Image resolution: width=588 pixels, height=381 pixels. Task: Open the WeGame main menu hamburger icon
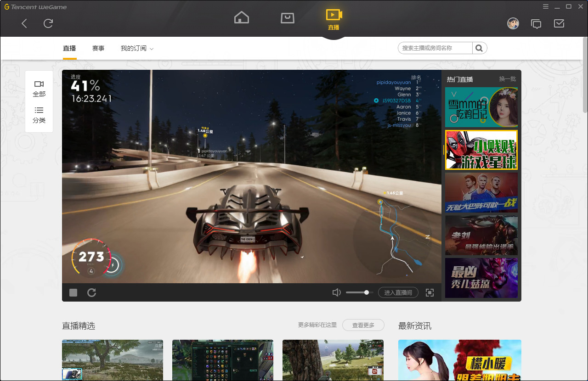[546, 6]
